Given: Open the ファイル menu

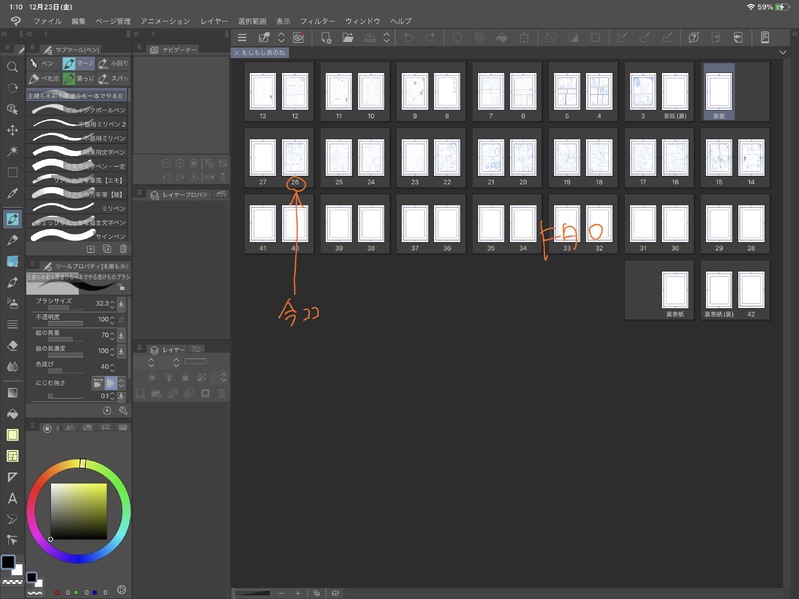Looking at the screenshot, I should coord(47,21).
